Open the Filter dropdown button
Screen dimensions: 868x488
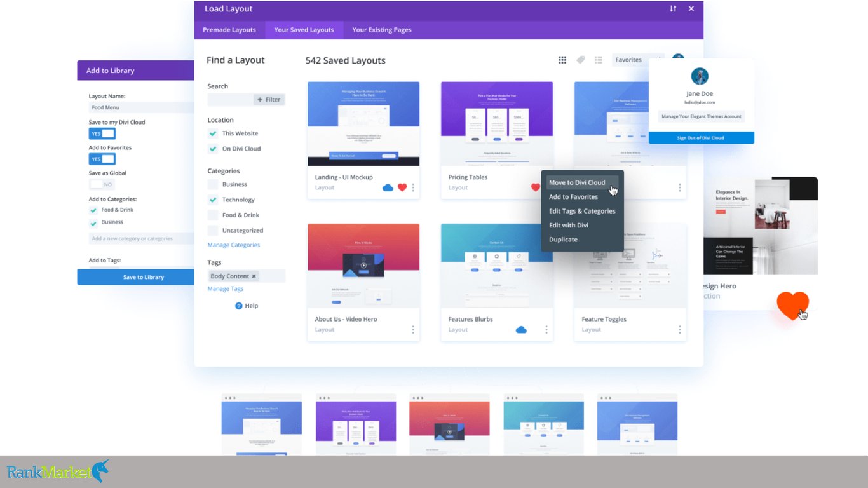[x=269, y=100]
